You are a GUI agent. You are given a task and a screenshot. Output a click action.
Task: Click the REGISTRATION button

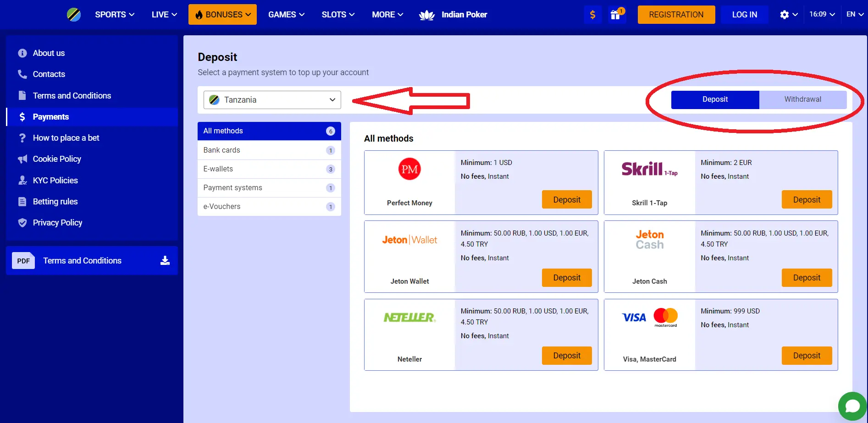click(676, 14)
